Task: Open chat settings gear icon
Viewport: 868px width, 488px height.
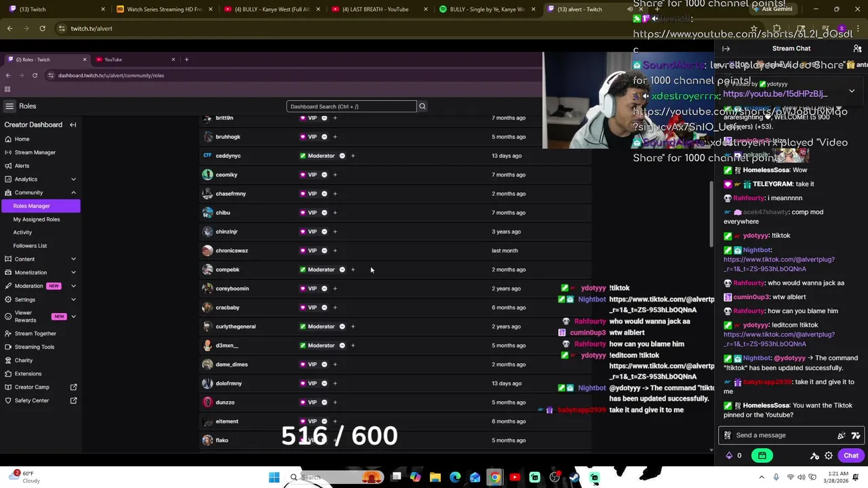Action: click(x=829, y=455)
